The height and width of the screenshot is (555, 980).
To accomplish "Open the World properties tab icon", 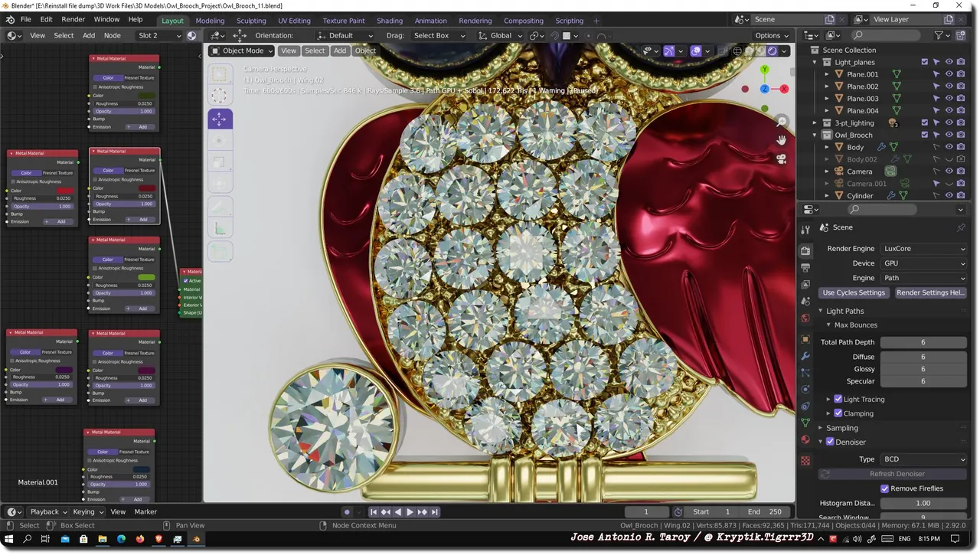I will [x=805, y=318].
